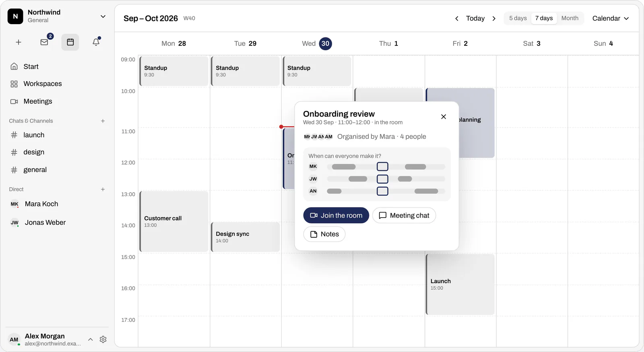644x352 pixels.
Task: Open the Start page
Action: (57, 67)
